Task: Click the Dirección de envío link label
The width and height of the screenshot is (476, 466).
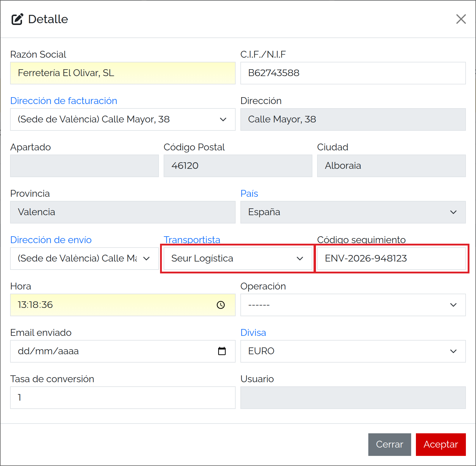Action: click(x=51, y=240)
